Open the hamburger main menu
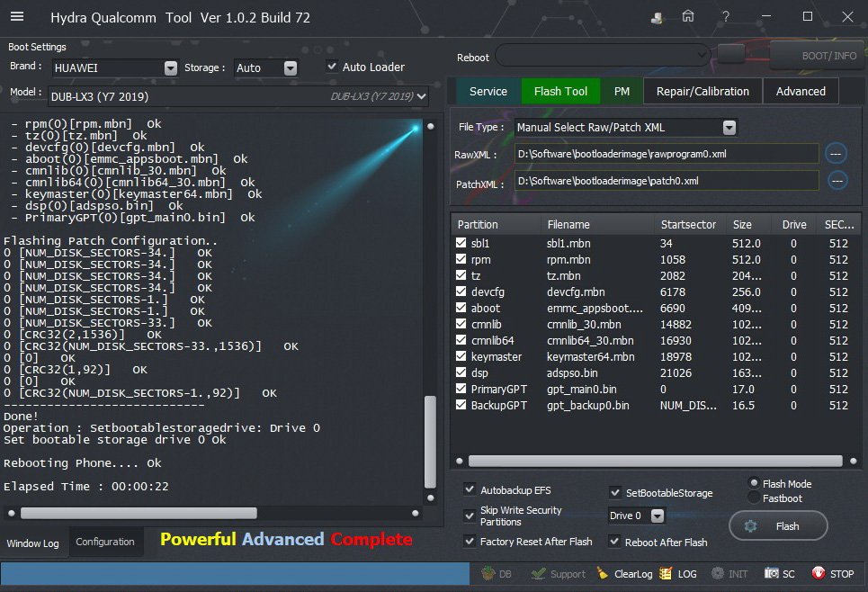The image size is (868, 592). pos(17,16)
